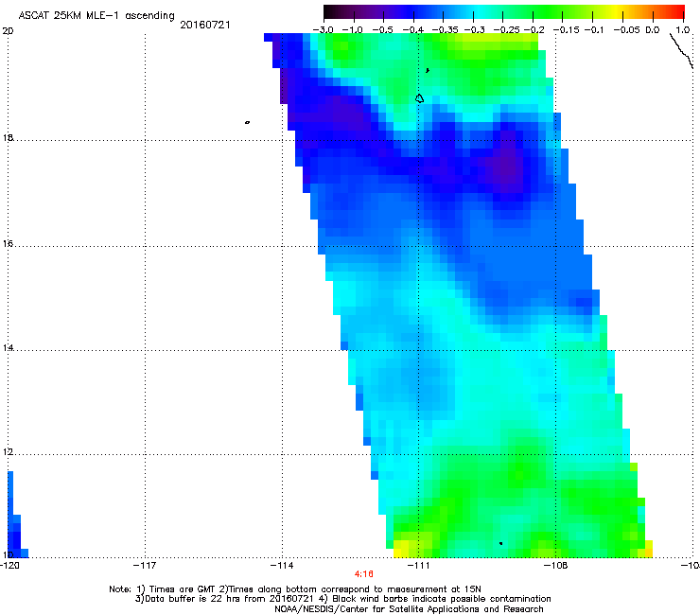Click the tiny island outline west of swath
Viewport: 700px width, 615px height.
coord(247,122)
